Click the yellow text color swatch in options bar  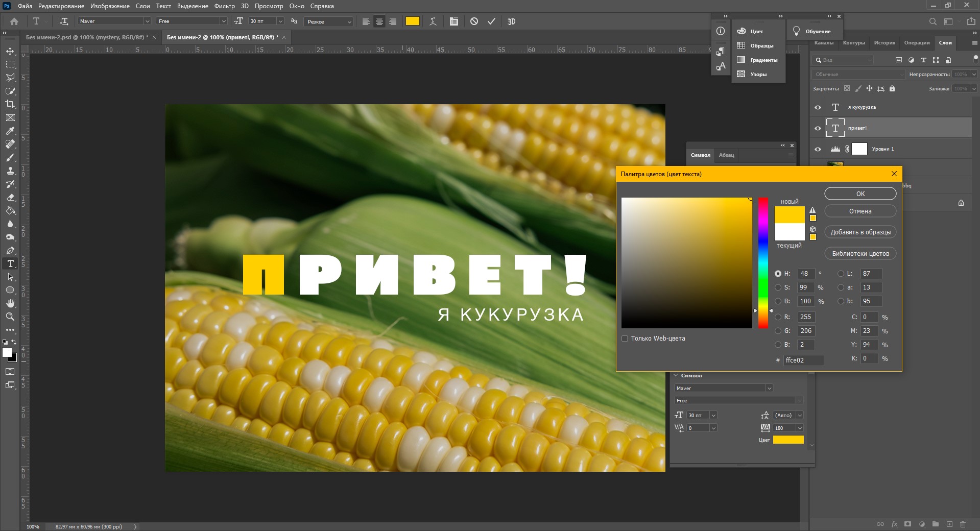pos(412,21)
